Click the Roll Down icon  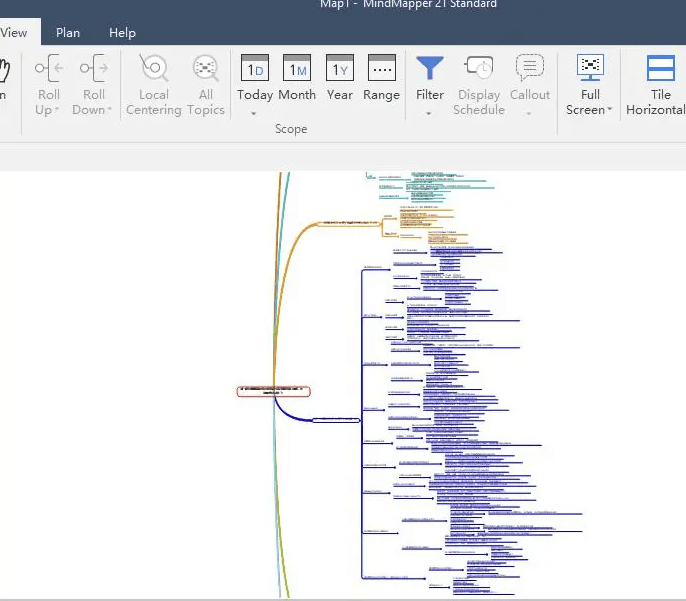point(94,69)
